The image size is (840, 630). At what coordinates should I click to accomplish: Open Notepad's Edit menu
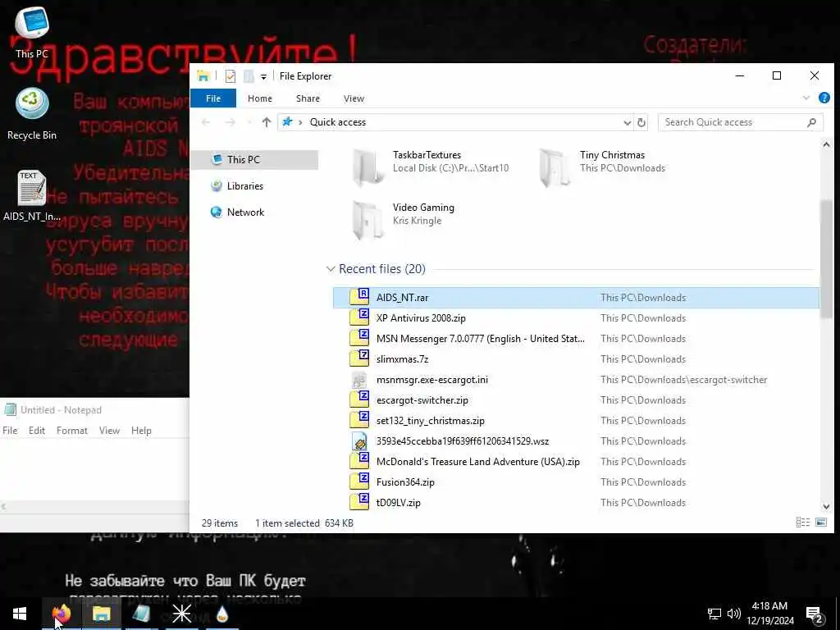tap(36, 431)
